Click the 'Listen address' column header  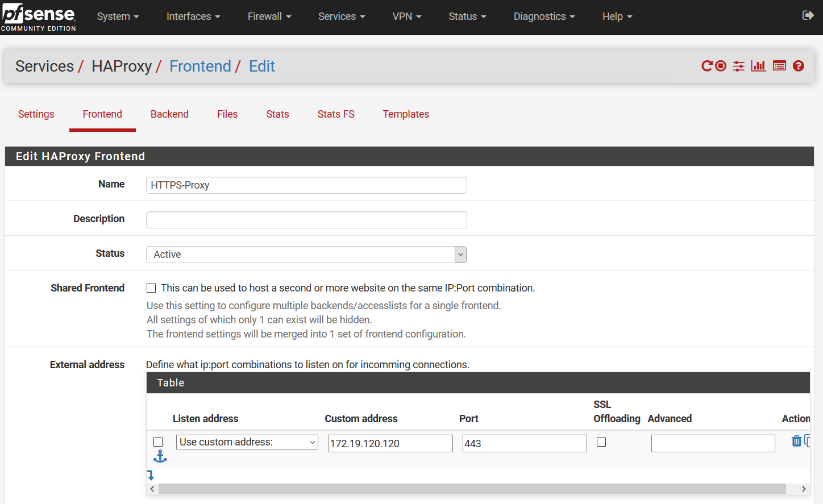(x=205, y=419)
